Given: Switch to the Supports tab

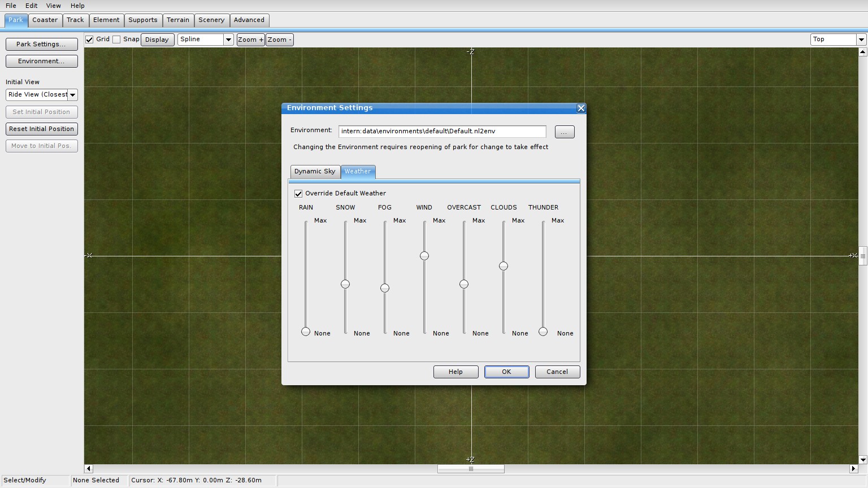Looking at the screenshot, I should click(x=143, y=20).
